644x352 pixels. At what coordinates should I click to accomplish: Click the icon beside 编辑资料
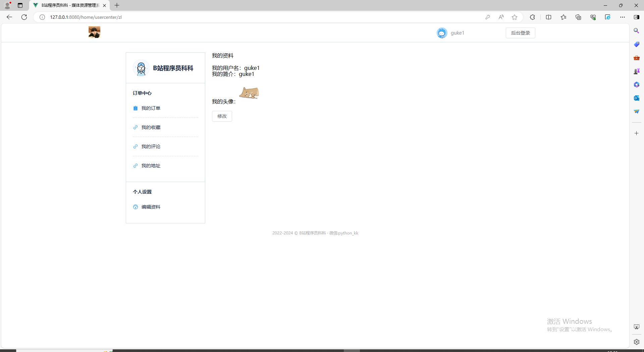click(136, 207)
